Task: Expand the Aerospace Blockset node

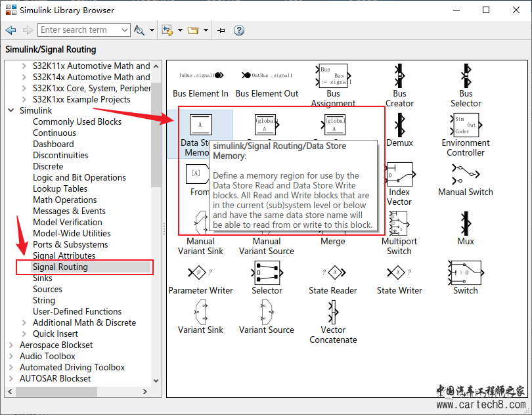Action: tap(11, 345)
